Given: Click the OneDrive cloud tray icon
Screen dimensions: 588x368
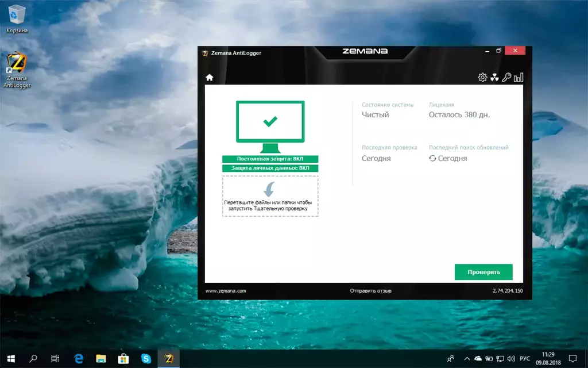Looking at the screenshot, I should (478, 359).
